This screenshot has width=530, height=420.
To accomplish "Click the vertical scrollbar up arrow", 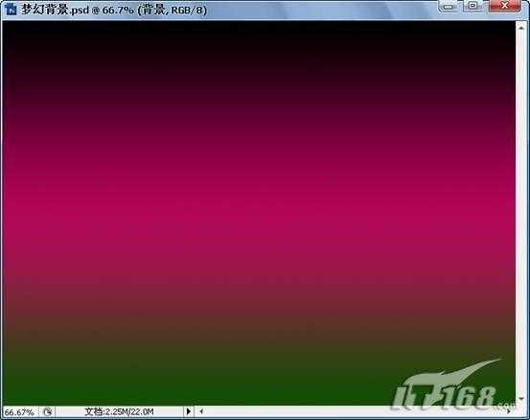I will point(521,28).
